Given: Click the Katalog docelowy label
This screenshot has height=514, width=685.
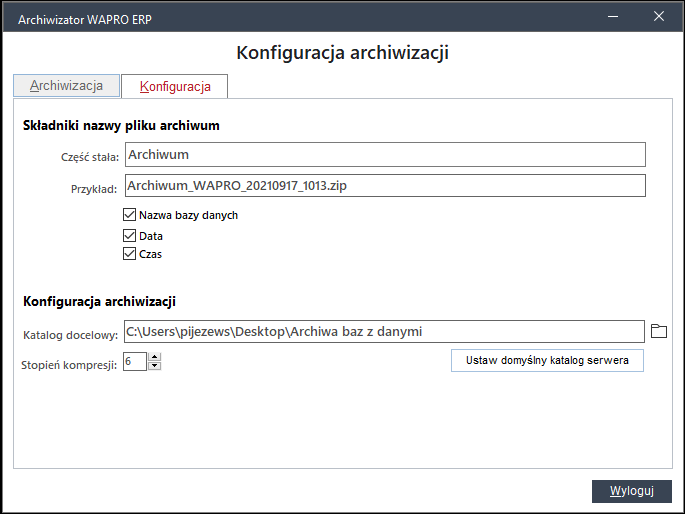Looking at the screenshot, I should 71,335.
